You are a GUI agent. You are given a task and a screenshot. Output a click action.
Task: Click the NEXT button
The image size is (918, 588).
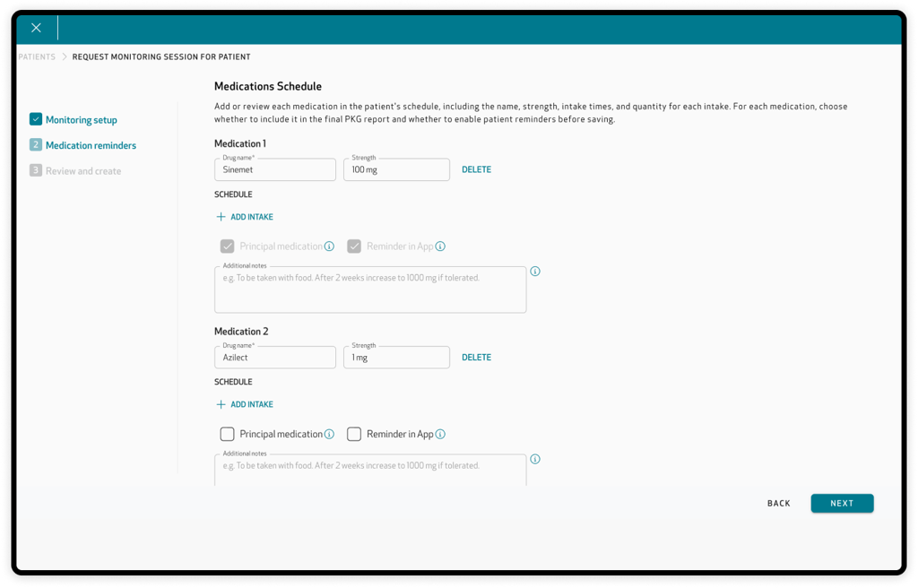pos(842,503)
